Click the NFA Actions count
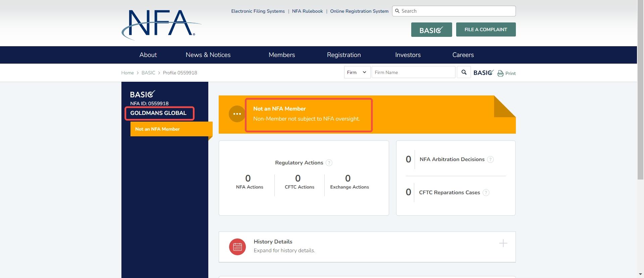644x278 pixels. pos(248,178)
